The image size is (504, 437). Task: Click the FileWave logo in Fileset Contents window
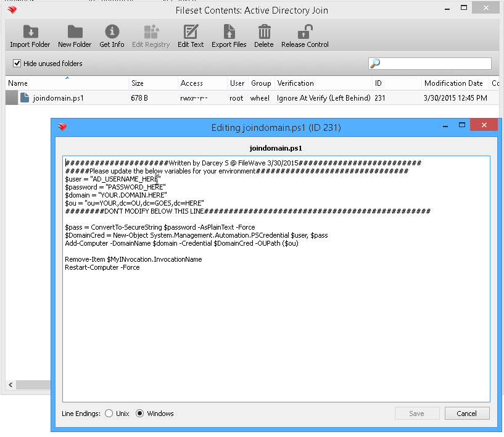point(12,10)
